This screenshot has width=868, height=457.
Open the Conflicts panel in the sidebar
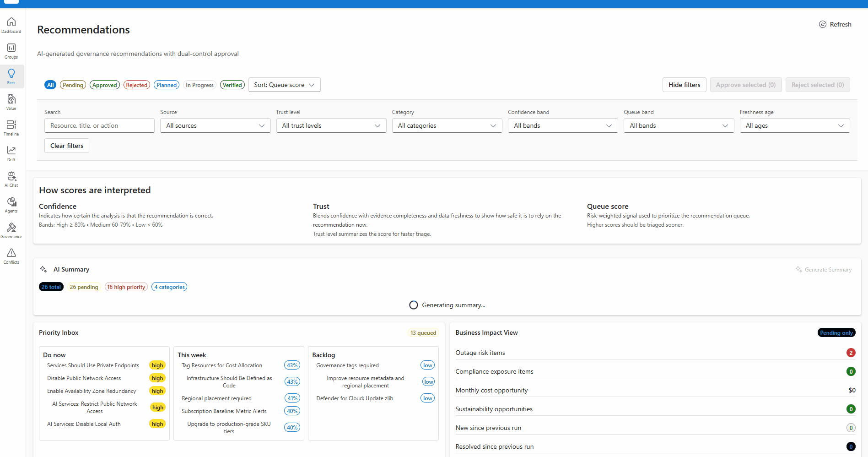point(11,256)
